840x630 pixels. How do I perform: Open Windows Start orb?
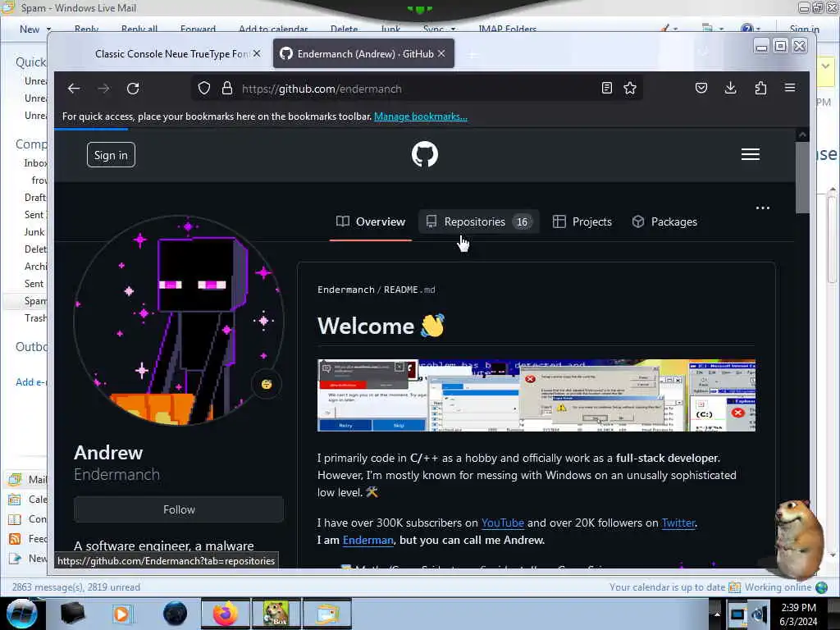(x=21, y=614)
